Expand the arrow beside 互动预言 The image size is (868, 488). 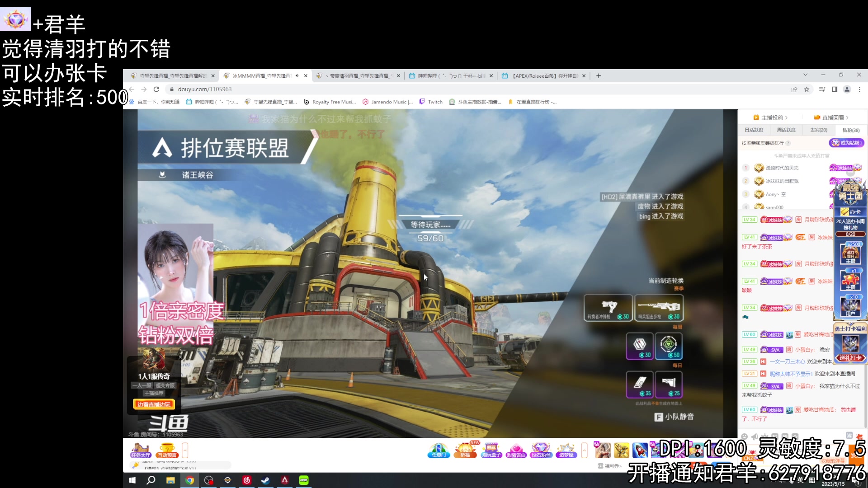[x=185, y=450]
